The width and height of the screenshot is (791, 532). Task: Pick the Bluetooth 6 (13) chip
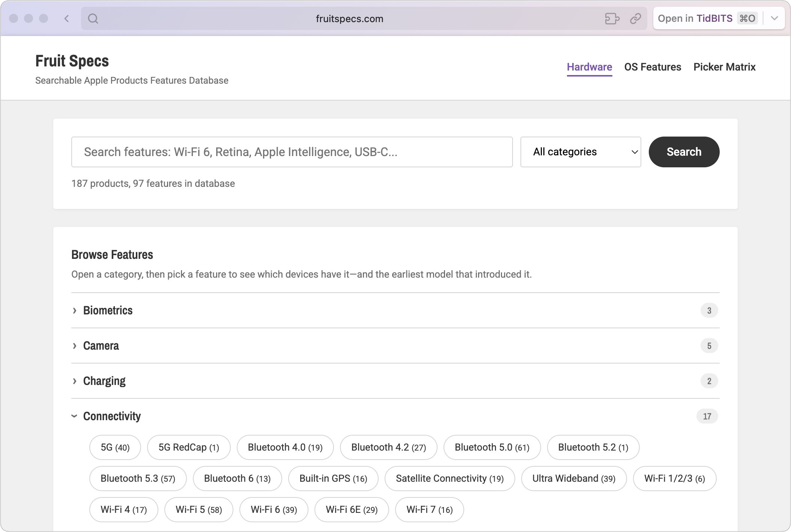point(237,479)
